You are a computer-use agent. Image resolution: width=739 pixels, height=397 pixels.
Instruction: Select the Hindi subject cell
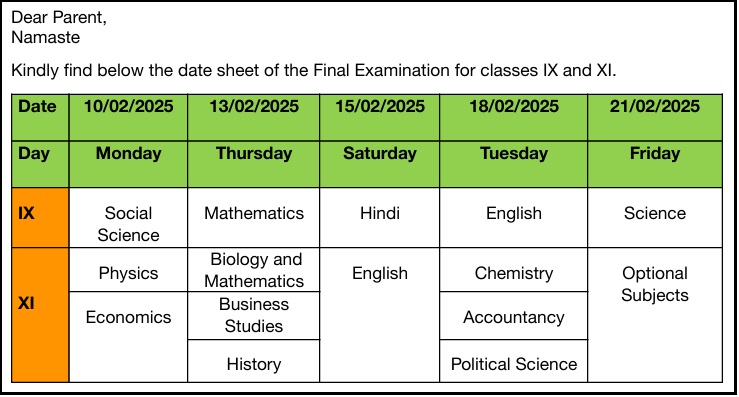tap(379, 217)
